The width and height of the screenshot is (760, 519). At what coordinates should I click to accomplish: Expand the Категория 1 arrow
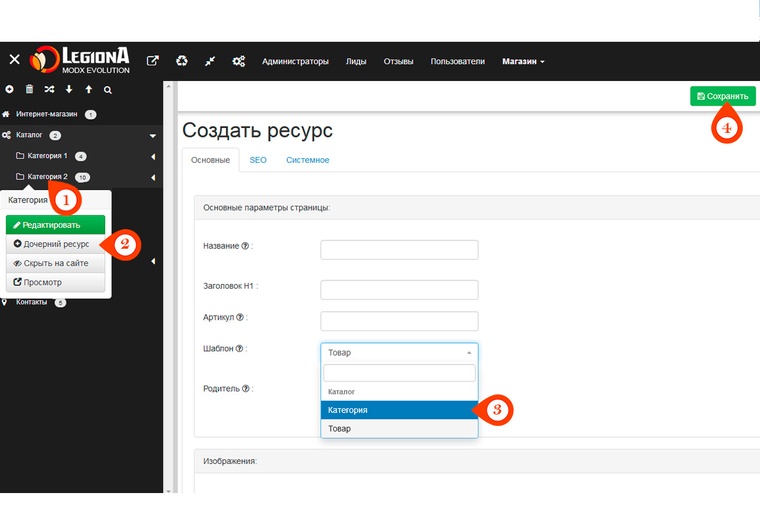click(x=153, y=157)
